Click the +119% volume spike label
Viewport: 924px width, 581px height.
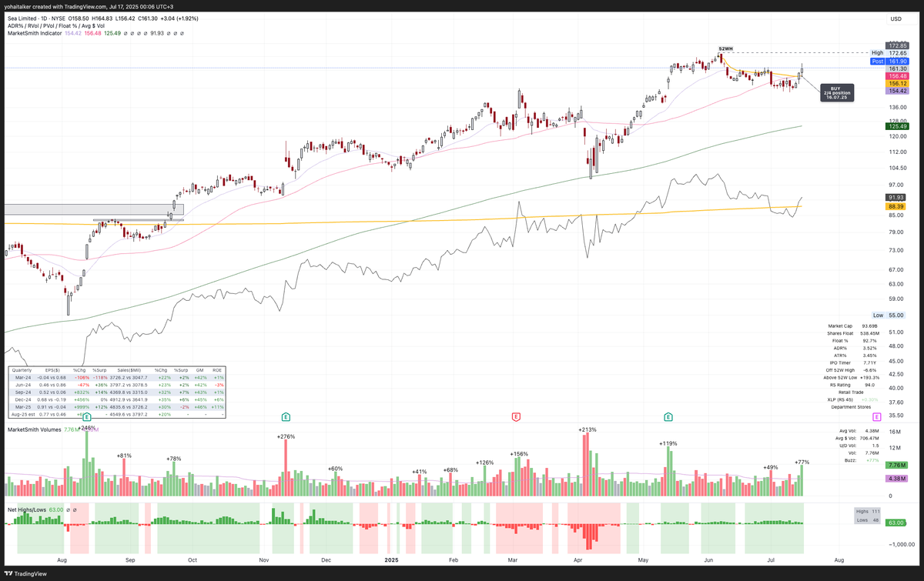(668, 443)
